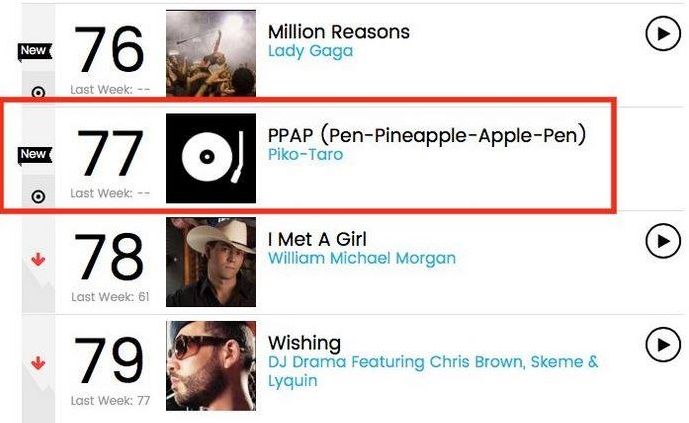Image resolution: width=689 pixels, height=423 pixels.
Task: Open Million Reasons album cover thumbnail
Action: [x=211, y=54]
